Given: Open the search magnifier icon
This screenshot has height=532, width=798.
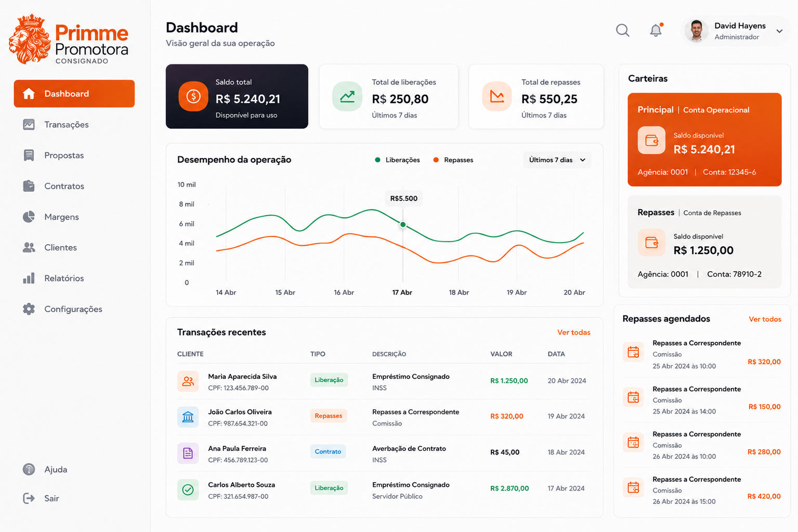Looking at the screenshot, I should pyautogui.click(x=622, y=31).
